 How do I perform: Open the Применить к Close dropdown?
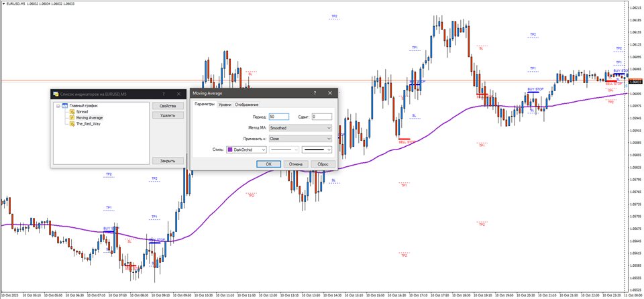tap(301, 139)
